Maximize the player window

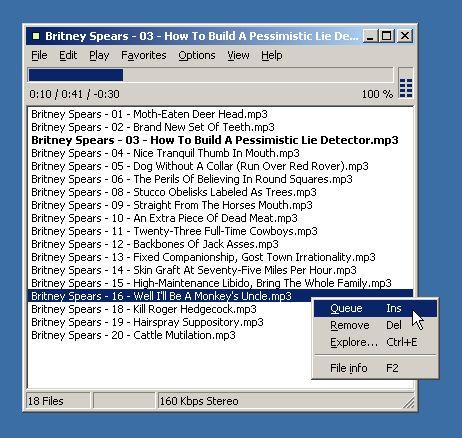coord(387,36)
